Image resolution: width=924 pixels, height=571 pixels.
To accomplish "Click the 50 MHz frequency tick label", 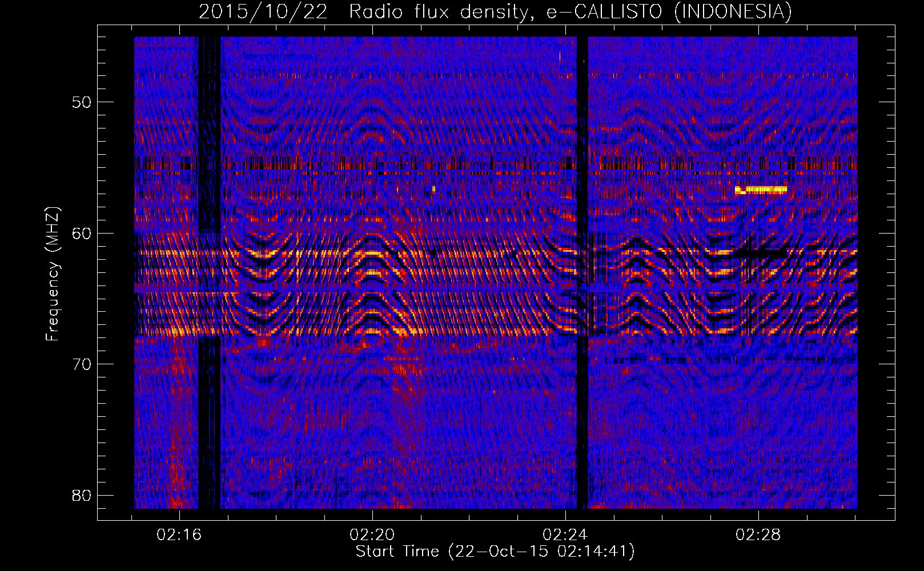I will (x=82, y=103).
